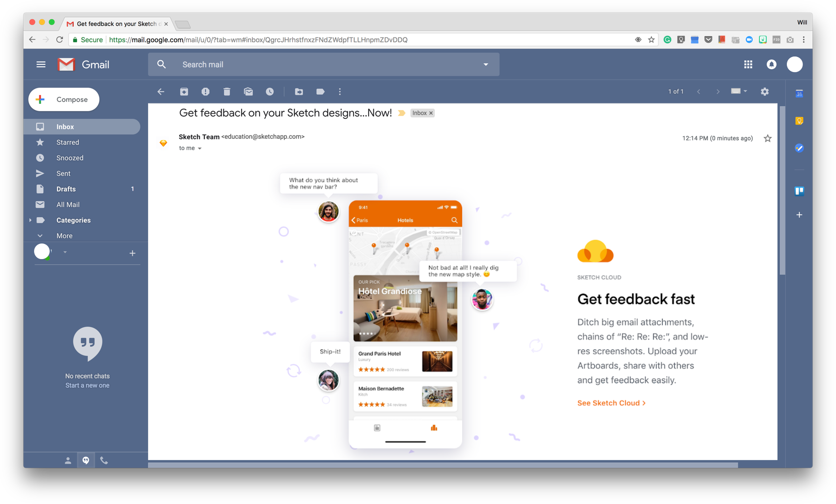The image size is (836, 504).
Task: Open a new Chrome tab
Action: pos(183,24)
